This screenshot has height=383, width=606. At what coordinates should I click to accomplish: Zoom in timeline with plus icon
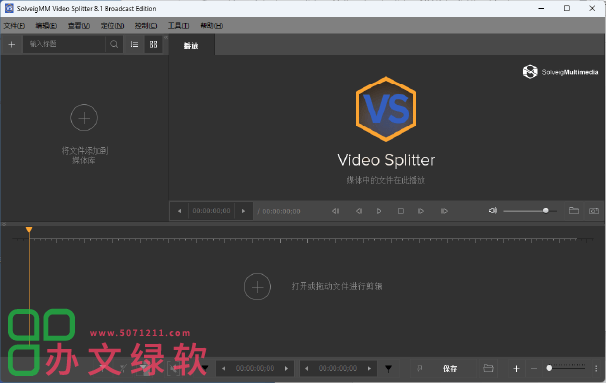pyautogui.click(x=516, y=369)
